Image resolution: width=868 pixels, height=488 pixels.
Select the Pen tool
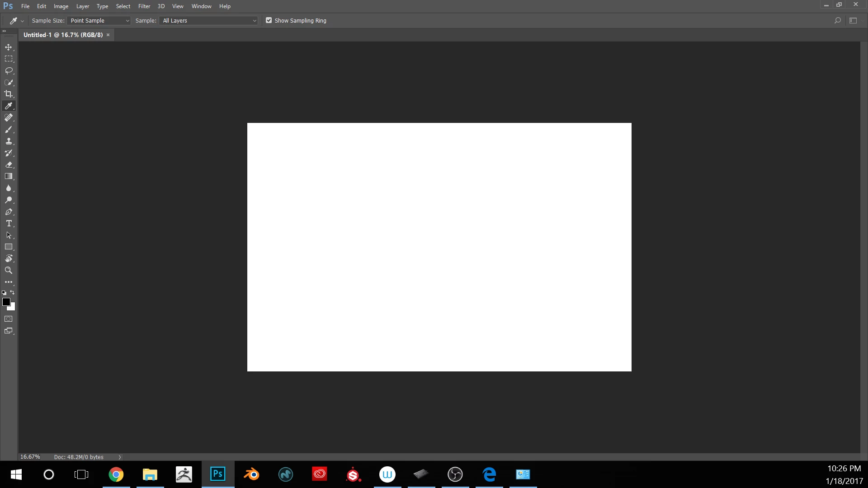coord(9,212)
